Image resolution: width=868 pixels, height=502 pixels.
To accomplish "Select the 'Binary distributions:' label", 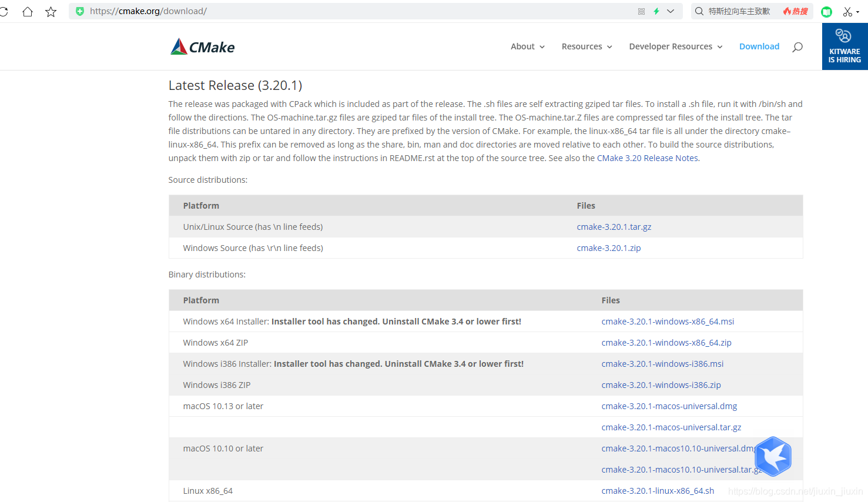I will (x=207, y=275).
